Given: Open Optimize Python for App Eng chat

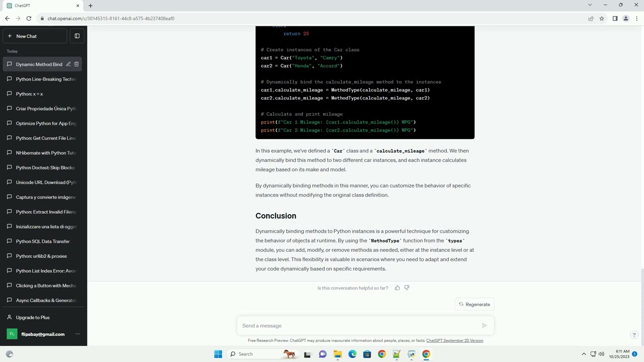Looking at the screenshot, I should pyautogui.click(x=43, y=123).
